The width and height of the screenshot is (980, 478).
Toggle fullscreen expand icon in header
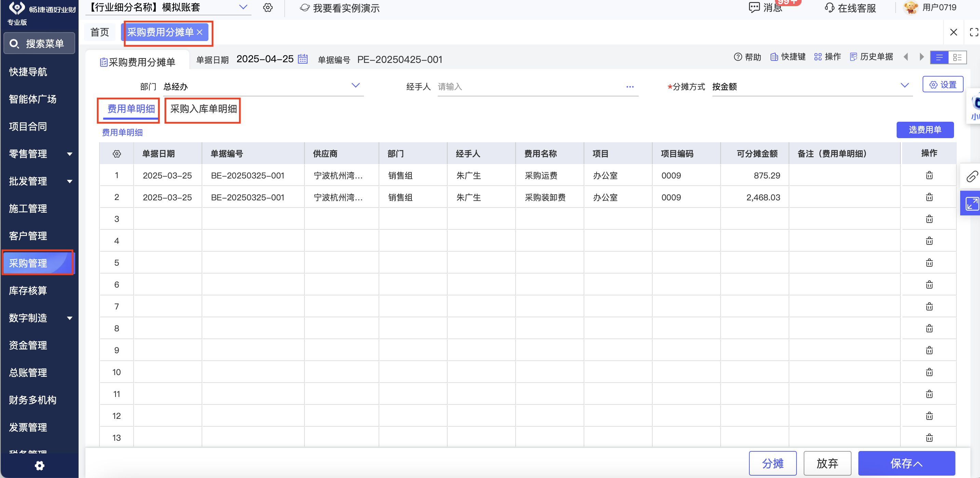point(974,32)
